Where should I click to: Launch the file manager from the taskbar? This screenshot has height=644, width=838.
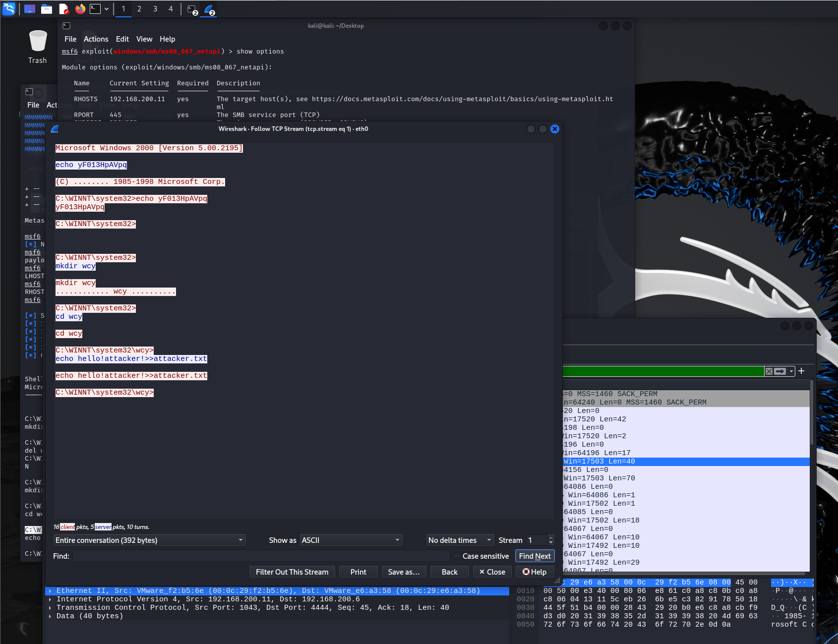(x=47, y=8)
